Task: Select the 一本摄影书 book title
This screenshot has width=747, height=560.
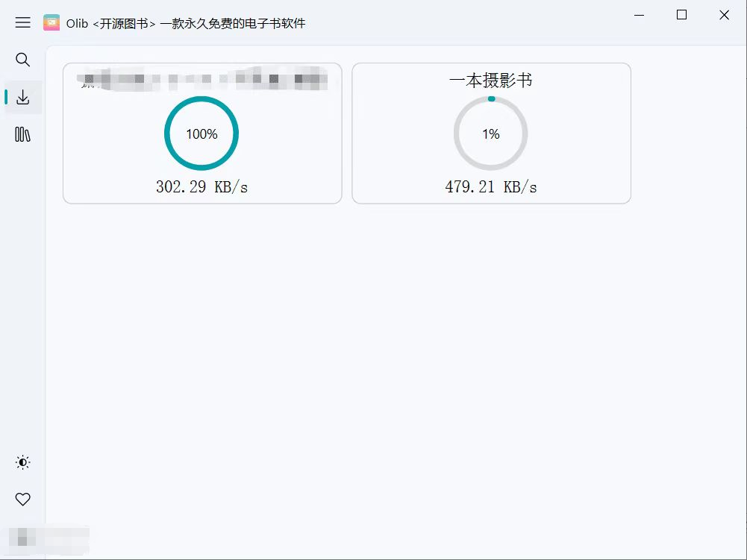Action: click(x=490, y=81)
